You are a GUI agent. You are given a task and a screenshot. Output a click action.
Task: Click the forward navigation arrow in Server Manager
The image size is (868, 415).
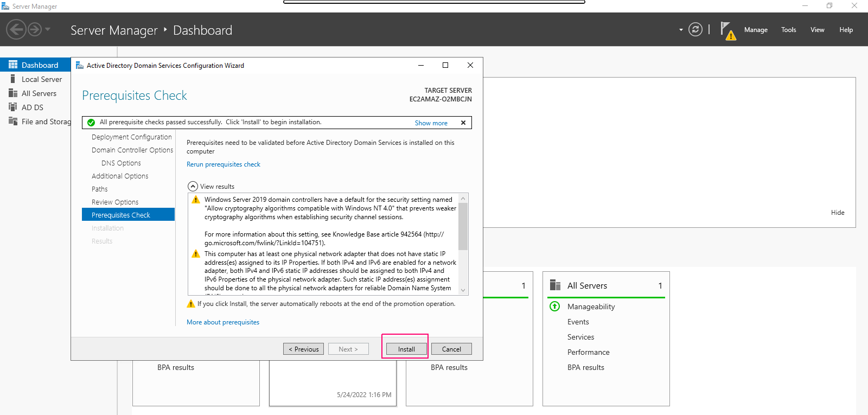tap(35, 29)
